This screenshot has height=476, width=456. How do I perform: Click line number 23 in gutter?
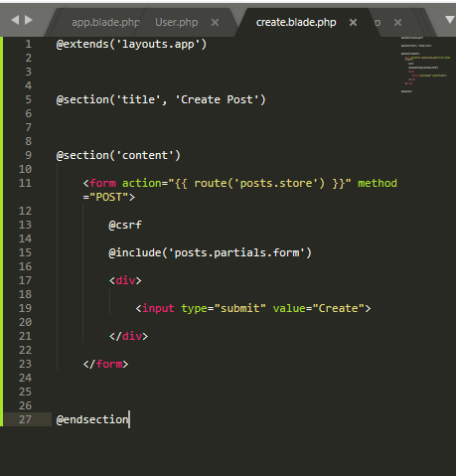[x=25, y=364]
